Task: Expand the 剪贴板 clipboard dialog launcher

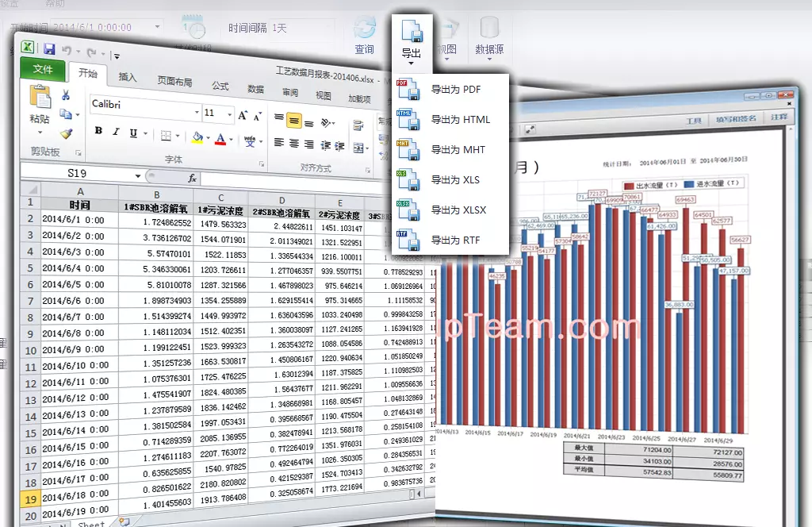Action: [79, 153]
